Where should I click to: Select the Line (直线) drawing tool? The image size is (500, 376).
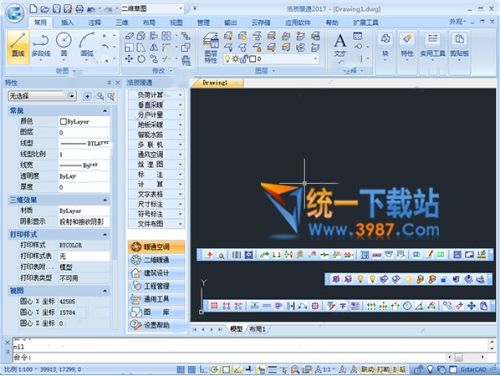point(18,47)
